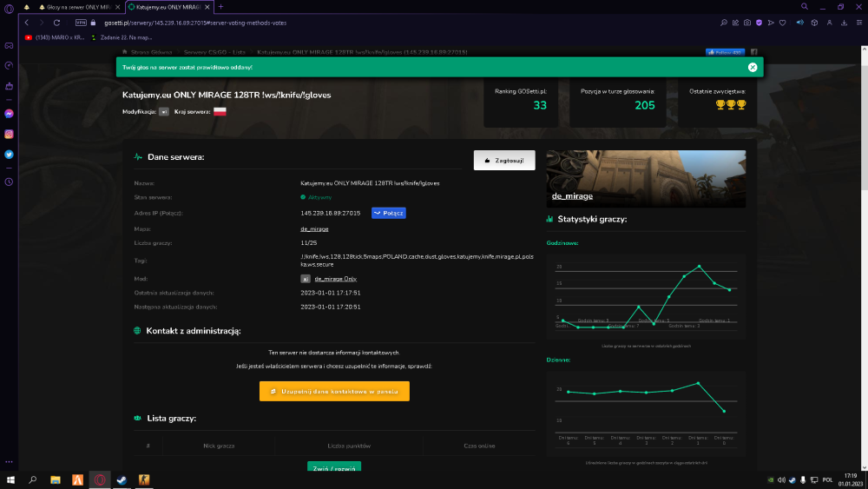Click the POL language indicator

[827, 480]
